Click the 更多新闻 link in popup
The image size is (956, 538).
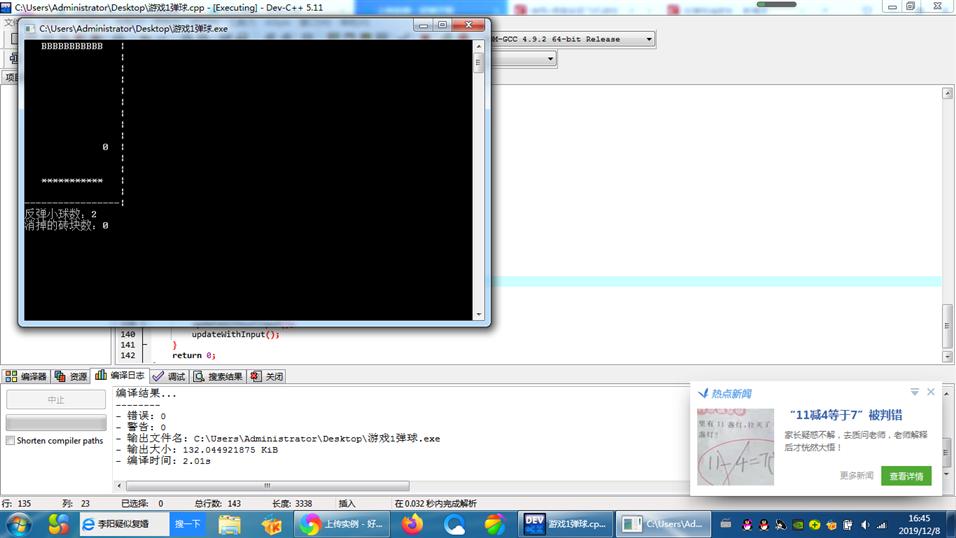point(856,475)
